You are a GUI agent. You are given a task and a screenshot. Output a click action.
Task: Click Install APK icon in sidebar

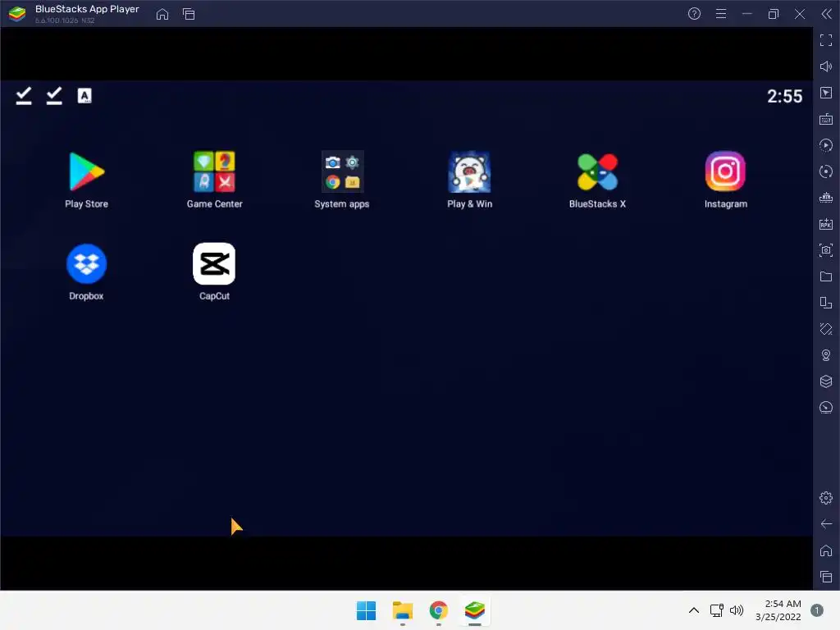point(826,224)
